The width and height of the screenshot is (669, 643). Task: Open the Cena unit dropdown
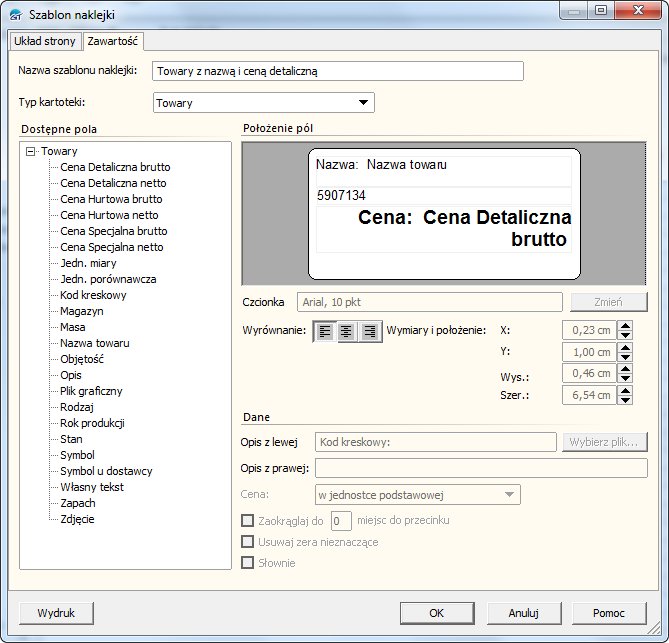pyautogui.click(x=510, y=494)
